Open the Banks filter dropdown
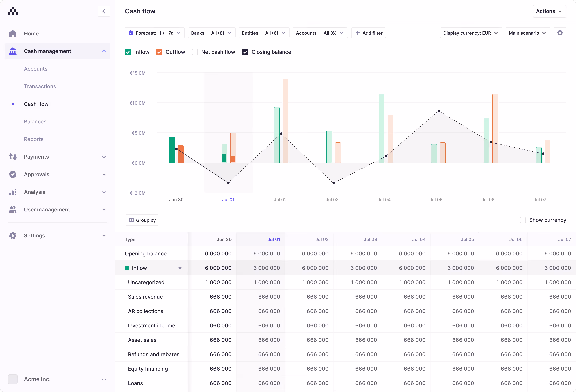Viewport: 576px width, 392px height. [211, 33]
